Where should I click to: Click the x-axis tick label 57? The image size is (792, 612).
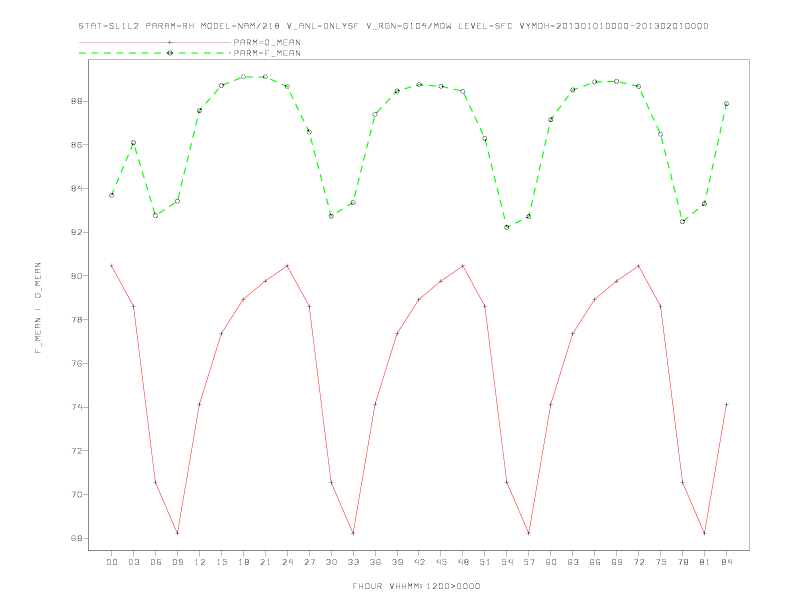pyautogui.click(x=529, y=562)
